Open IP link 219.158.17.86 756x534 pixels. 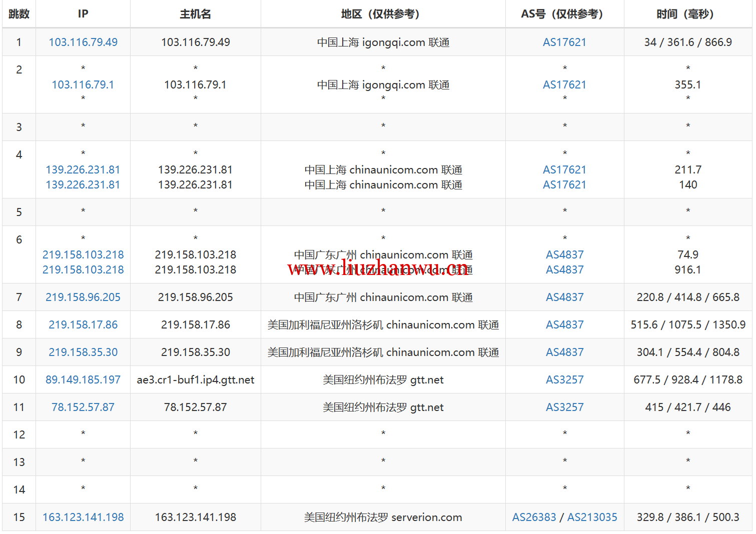pyautogui.click(x=83, y=324)
